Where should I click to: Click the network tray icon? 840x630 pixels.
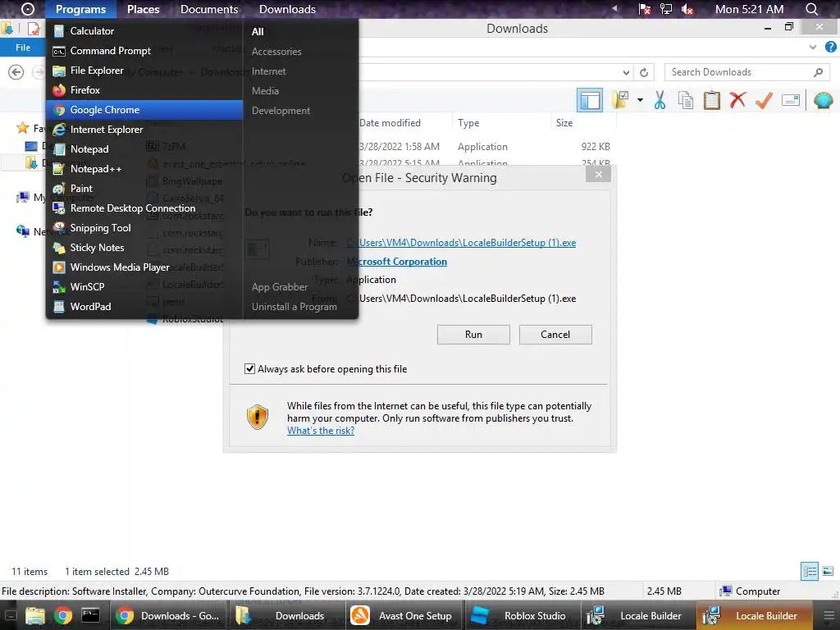(666, 9)
